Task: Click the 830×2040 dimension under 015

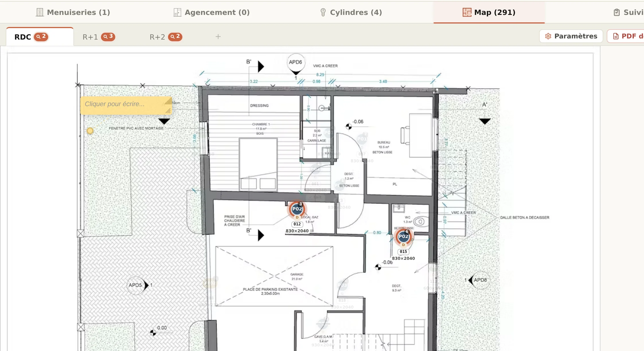Action: coord(403,258)
